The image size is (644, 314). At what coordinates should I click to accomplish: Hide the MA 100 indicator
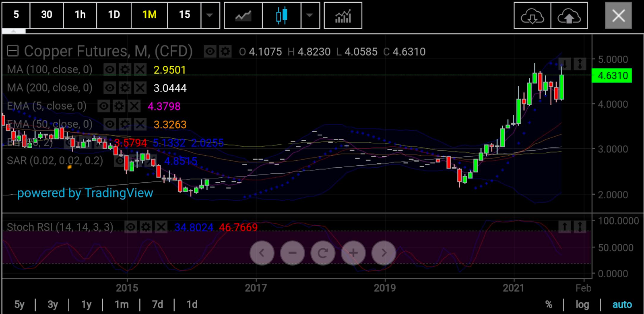pos(110,69)
